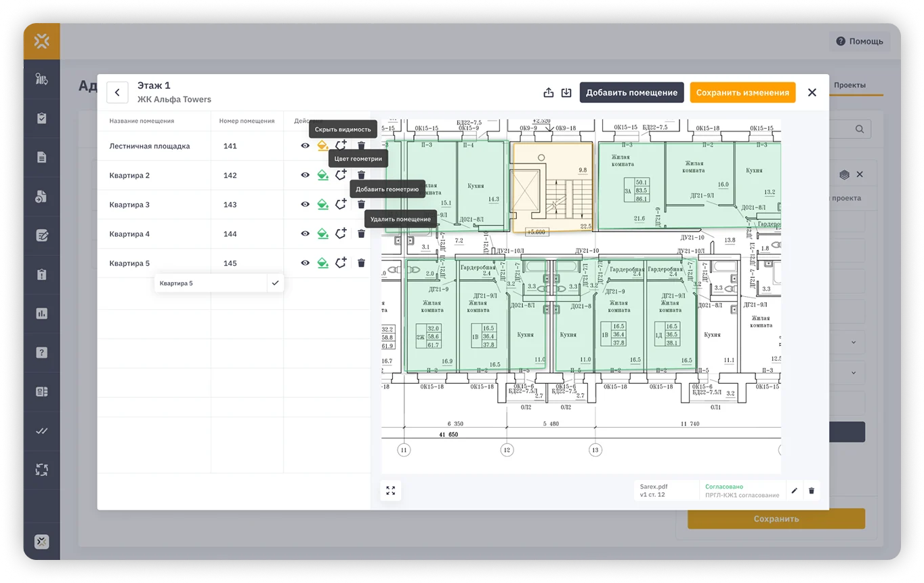Open the question mark sidebar icon

pos(41,353)
